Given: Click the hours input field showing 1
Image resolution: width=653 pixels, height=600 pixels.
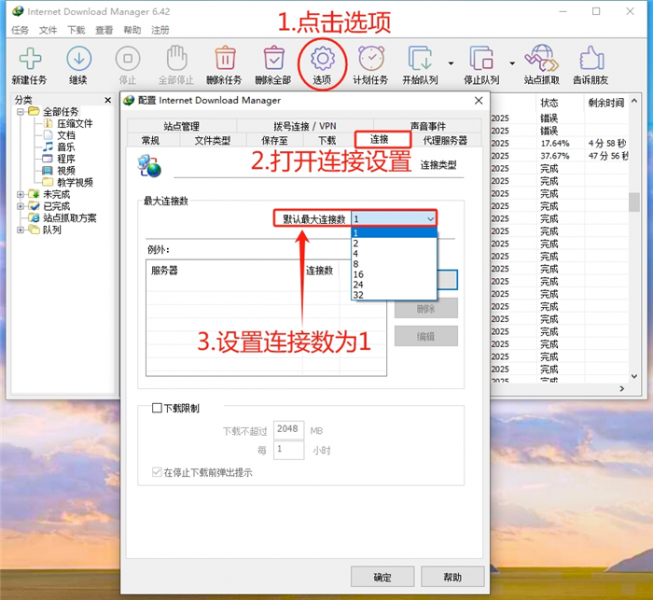Looking at the screenshot, I should click(288, 450).
